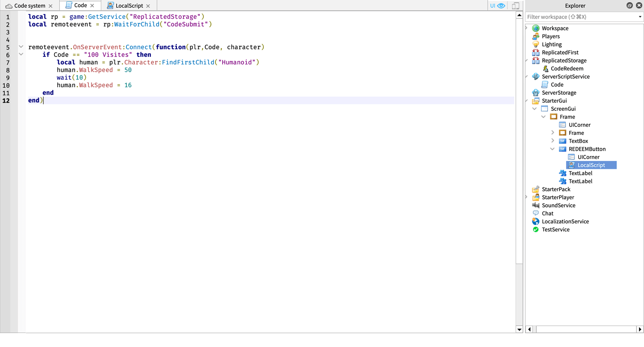
Task: Click the Explorer pop-out window toggle
Action: (630, 5)
